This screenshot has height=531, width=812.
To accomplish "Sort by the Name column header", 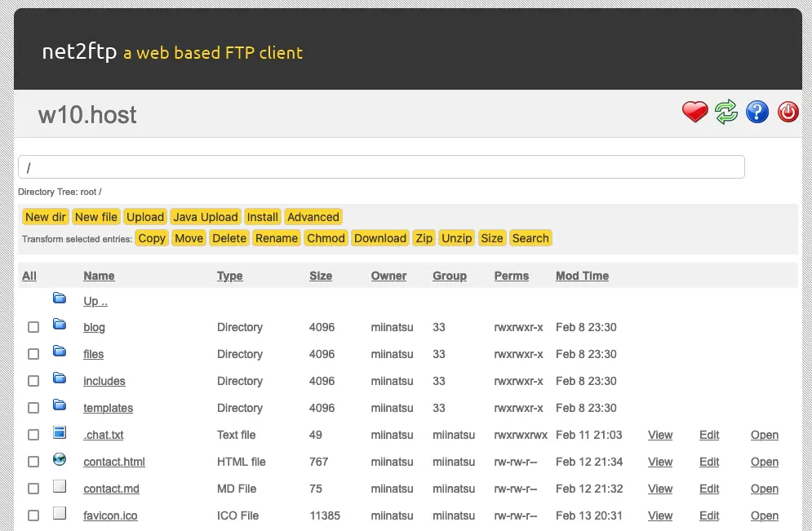I will pyautogui.click(x=99, y=276).
